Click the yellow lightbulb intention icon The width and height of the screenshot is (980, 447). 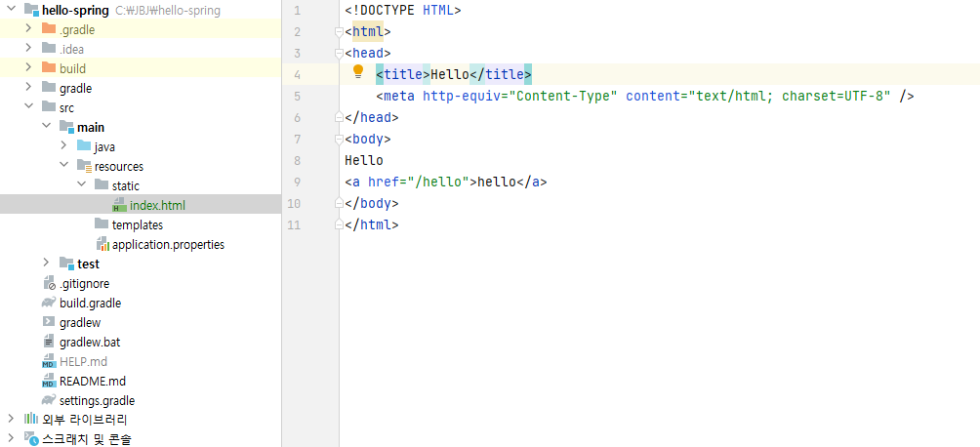[358, 72]
